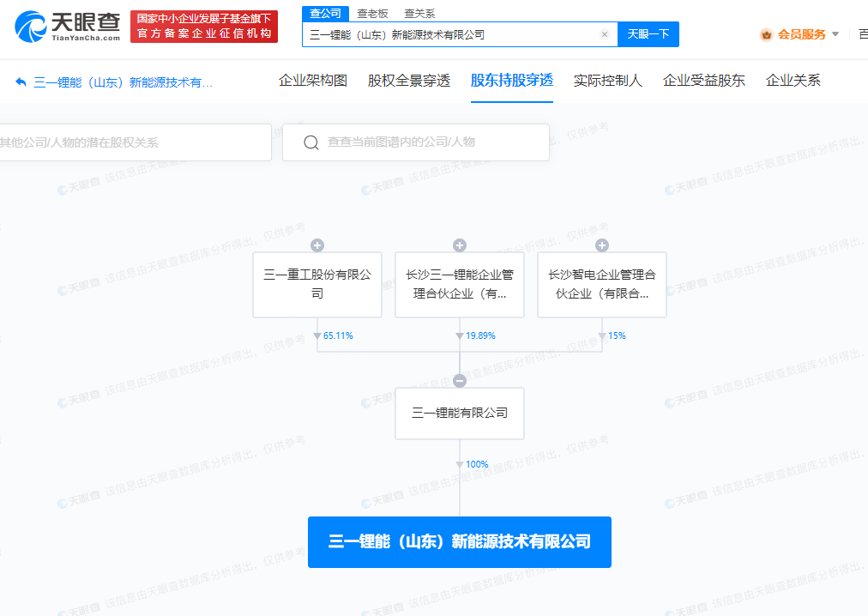This screenshot has height=616, width=868.
Task: Expand shareholders of 三一重工股份有限公司 via plus icon
Action: pyautogui.click(x=317, y=245)
